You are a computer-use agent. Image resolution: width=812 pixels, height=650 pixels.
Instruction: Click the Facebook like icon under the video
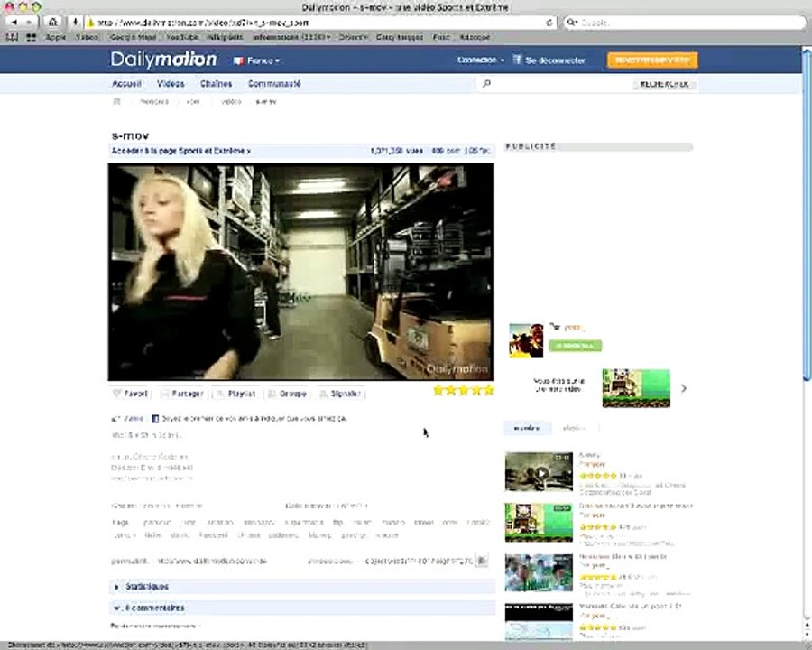click(155, 418)
